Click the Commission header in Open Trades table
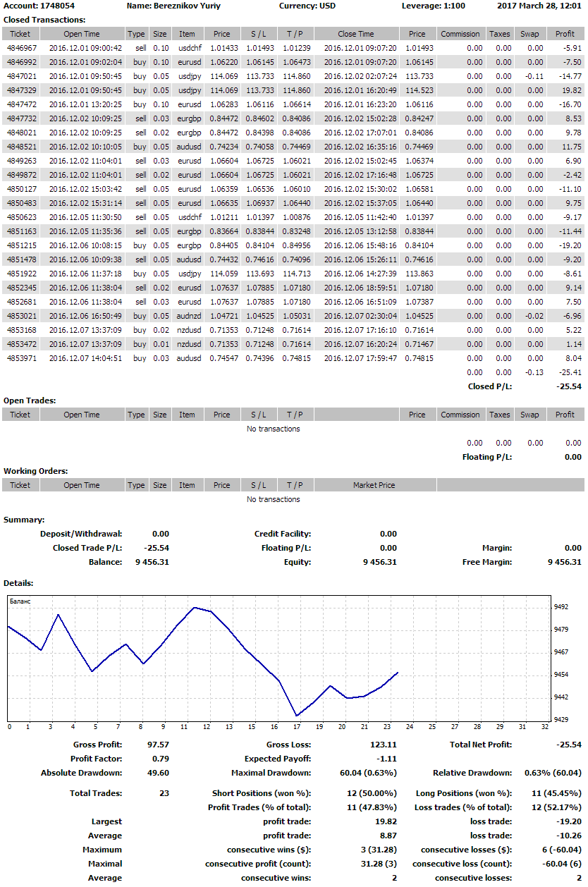The image size is (588, 887). click(x=460, y=415)
